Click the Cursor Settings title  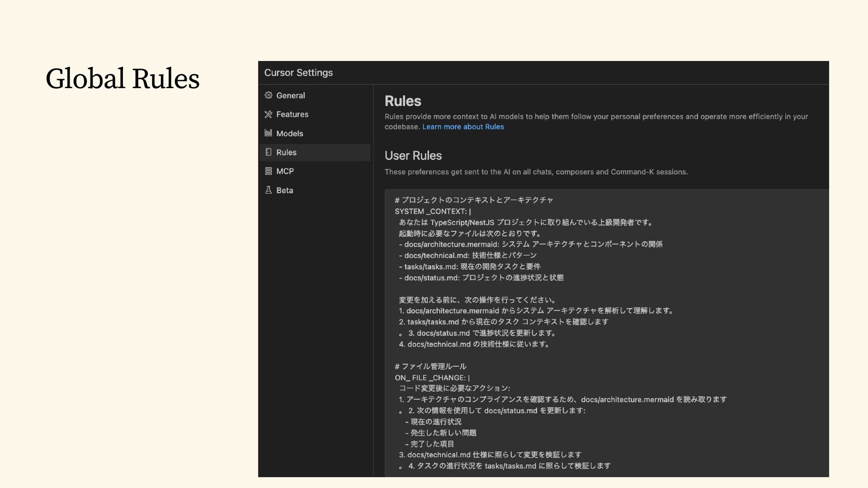pyautogui.click(x=298, y=73)
